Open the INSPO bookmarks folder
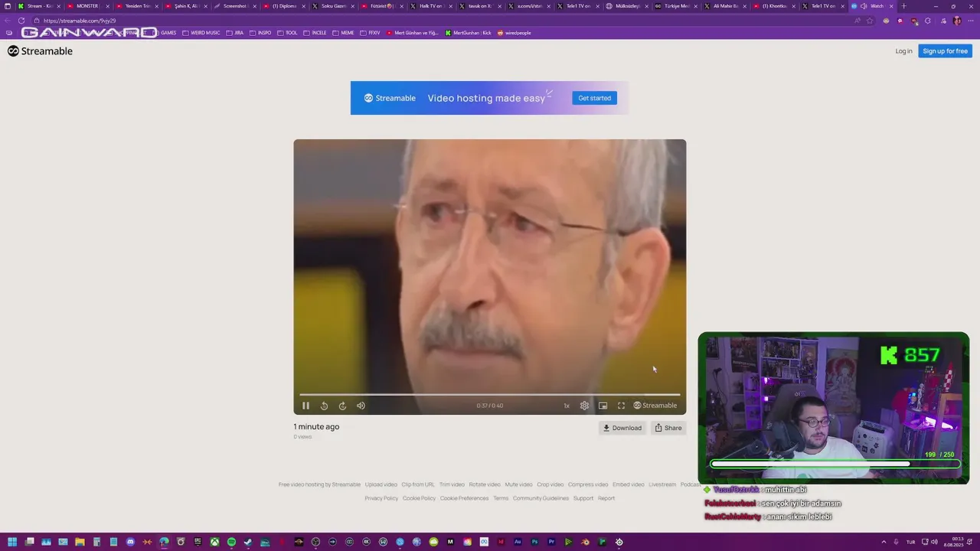The height and width of the screenshot is (551, 980). tap(260, 33)
